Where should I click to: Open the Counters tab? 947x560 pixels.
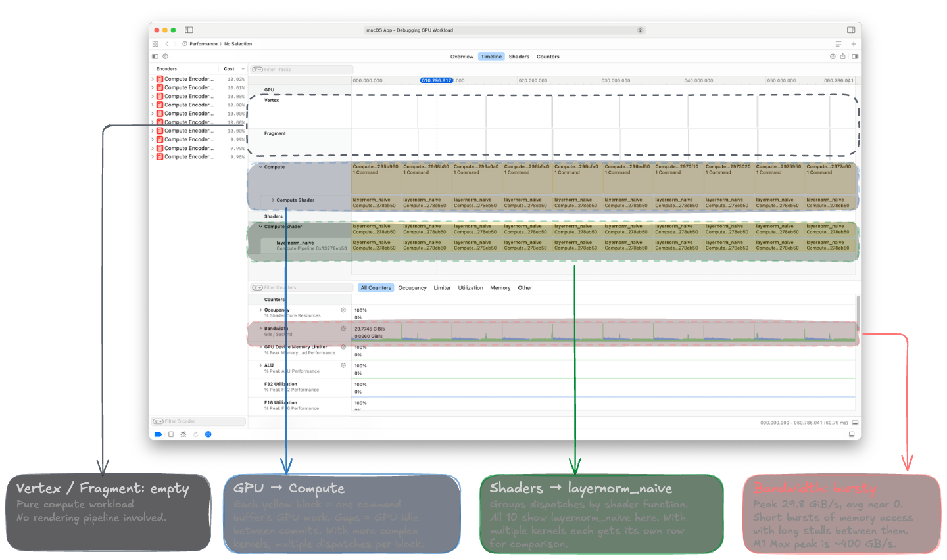pos(547,57)
